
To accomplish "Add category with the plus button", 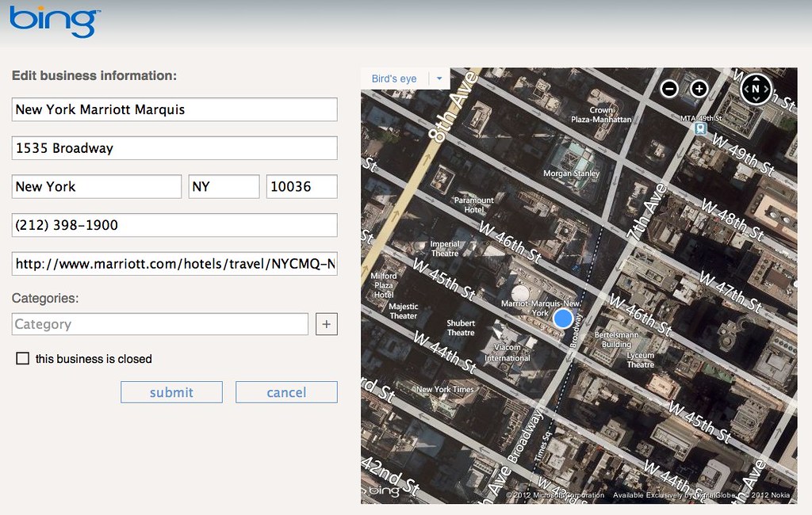I will (326, 324).
